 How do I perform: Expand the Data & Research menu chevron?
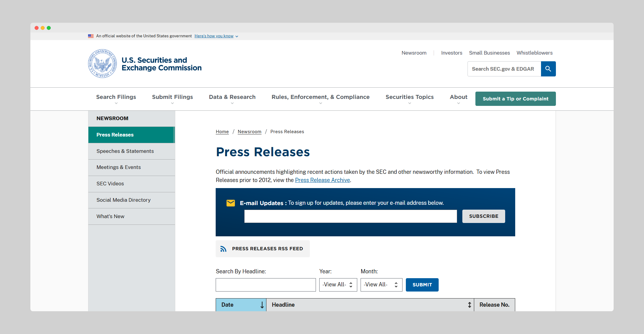(232, 103)
